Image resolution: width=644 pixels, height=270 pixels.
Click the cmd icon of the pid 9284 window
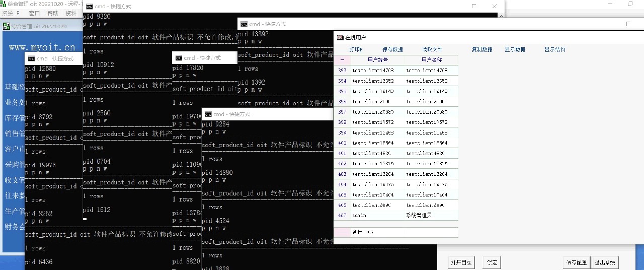(x=208, y=114)
